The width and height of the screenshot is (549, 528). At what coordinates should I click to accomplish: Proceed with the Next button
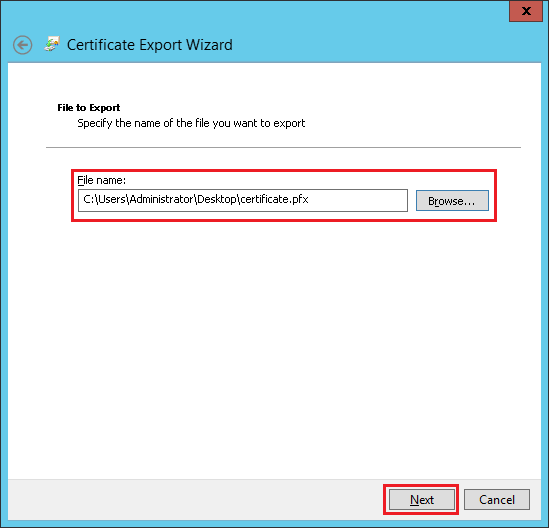[422, 500]
